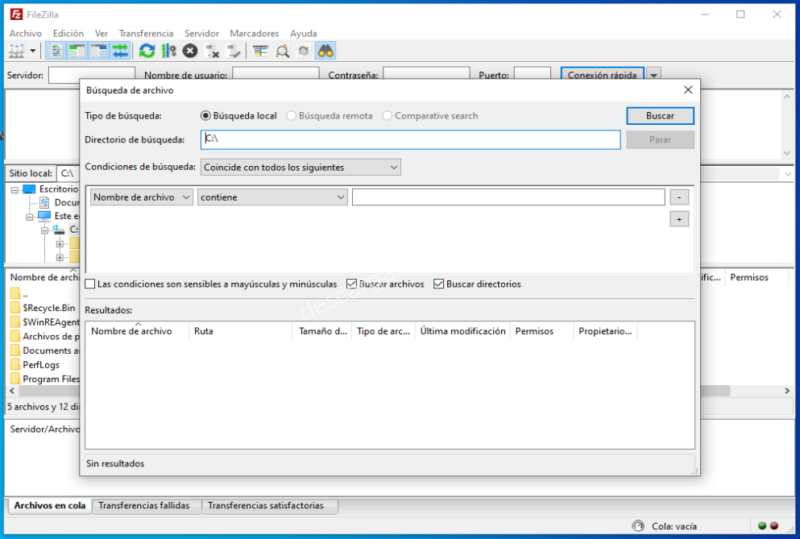The height and width of the screenshot is (539, 800).
Task: Sort results by Nombre de archivo column
Action: click(x=137, y=331)
